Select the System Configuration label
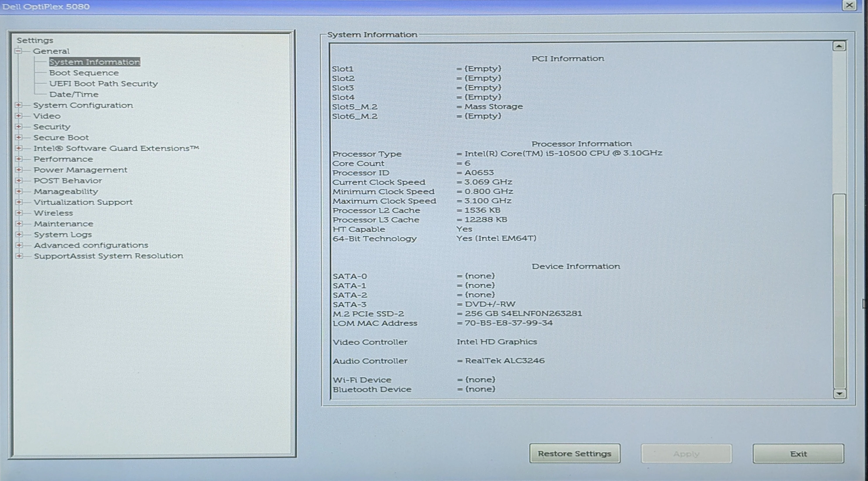Viewport: 868px width, 481px height. tap(83, 105)
